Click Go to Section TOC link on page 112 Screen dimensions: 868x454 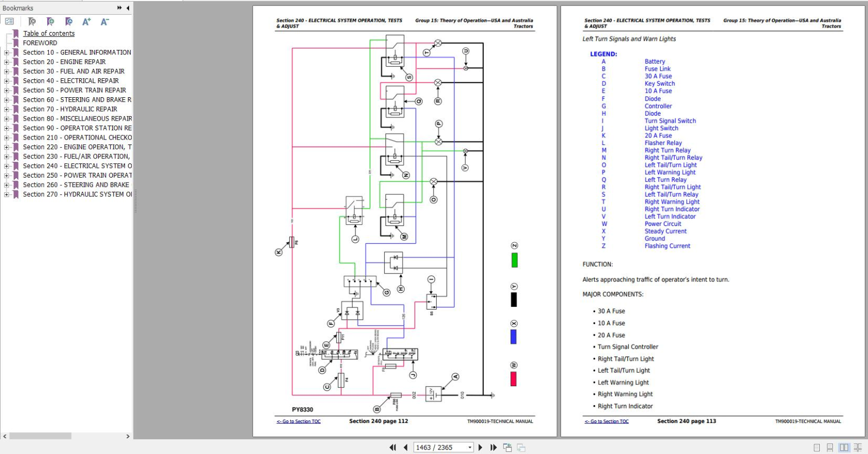click(298, 421)
